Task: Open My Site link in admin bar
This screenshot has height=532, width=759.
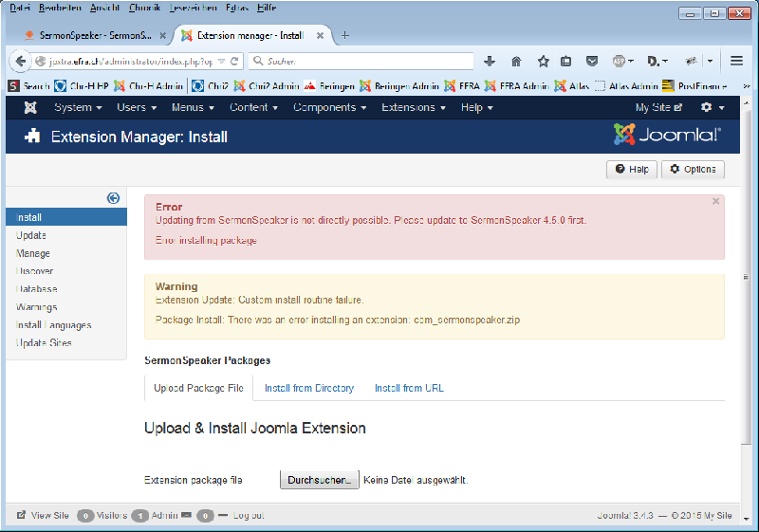Action: pyautogui.click(x=658, y=107)
